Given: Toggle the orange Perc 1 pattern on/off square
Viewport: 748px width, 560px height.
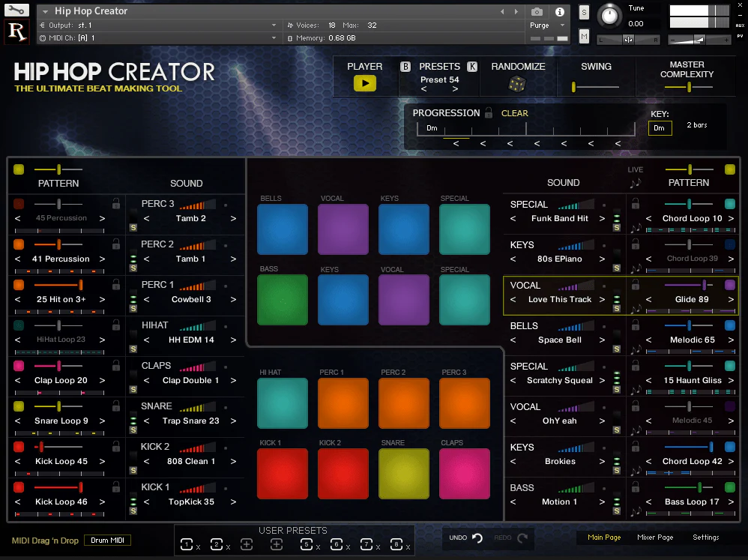Looking at the screenshot, I should click(19, 285).
